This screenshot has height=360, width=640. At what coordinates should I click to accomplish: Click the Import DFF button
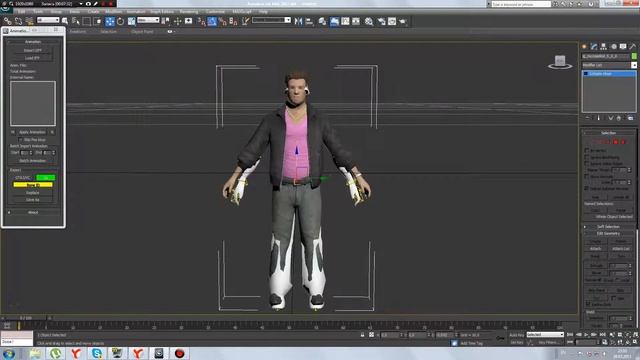(x=33, y=50)
